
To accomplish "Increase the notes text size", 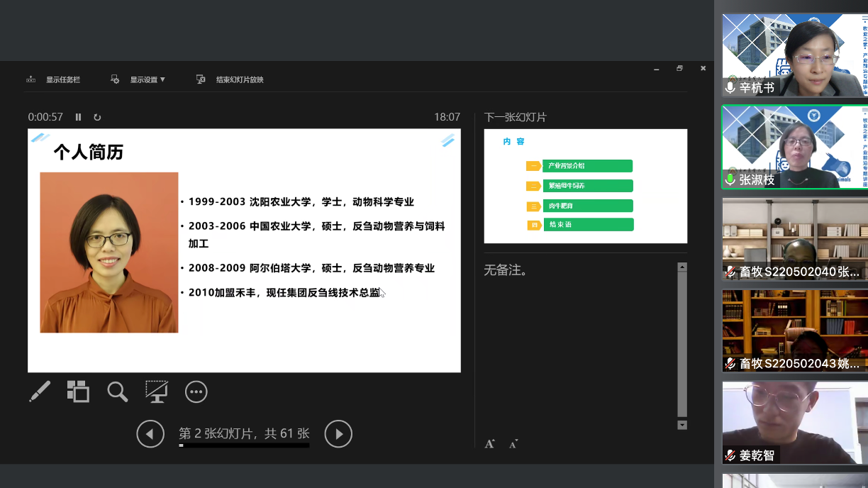I will point(489,444).
